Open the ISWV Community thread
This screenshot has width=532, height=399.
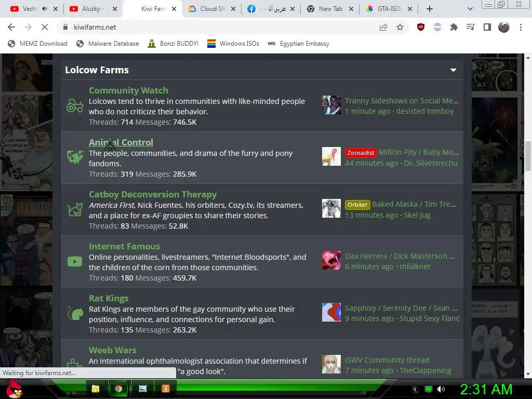(x=387, y=360)
